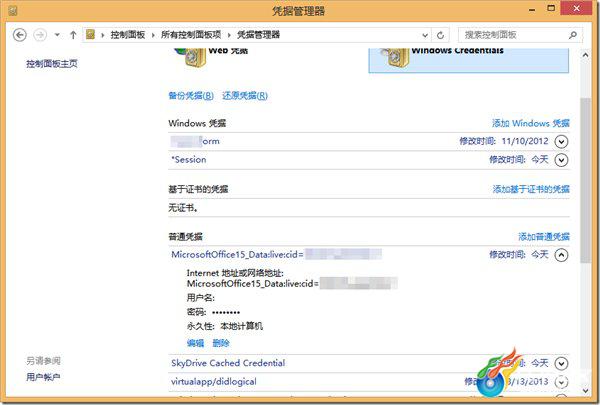The width and height of the screenshot is (600, 405).
Task: Select 所有控制面板项 breadcrumb
Action: [x=191, y=35]
